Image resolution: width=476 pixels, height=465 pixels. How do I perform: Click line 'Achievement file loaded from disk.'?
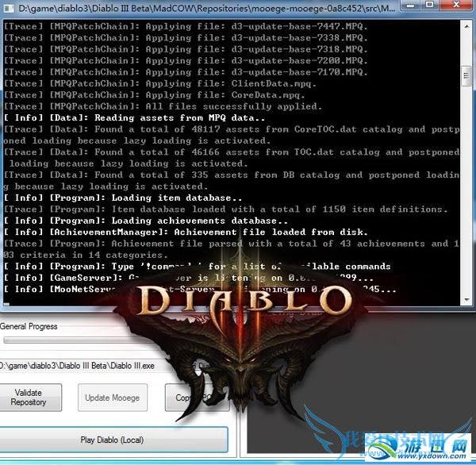[x=186, y=232]
